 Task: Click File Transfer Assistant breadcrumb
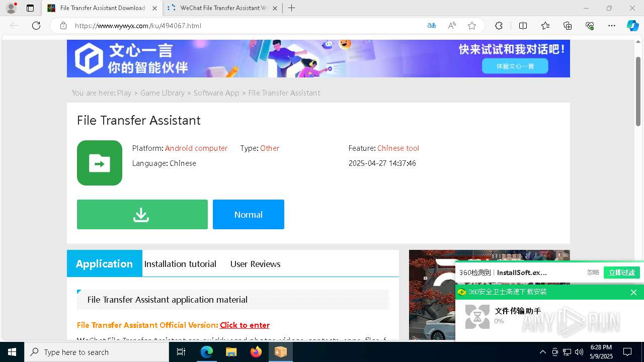(284, 93)
